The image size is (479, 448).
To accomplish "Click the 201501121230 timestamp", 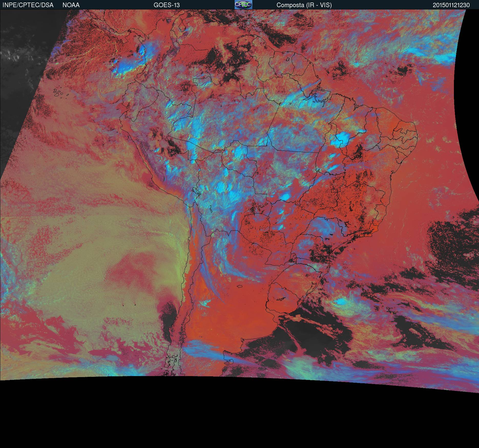I will point(451,5).
